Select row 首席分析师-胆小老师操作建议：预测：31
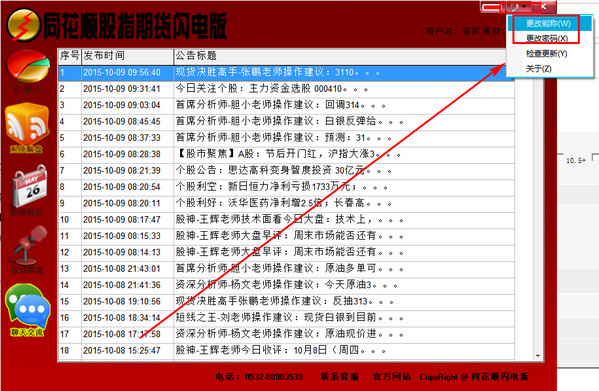This screenshot has height=391, width=599. click(286, 138)
